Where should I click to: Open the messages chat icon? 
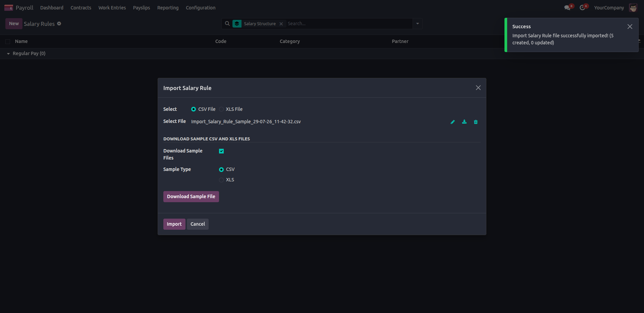(568, 7)
